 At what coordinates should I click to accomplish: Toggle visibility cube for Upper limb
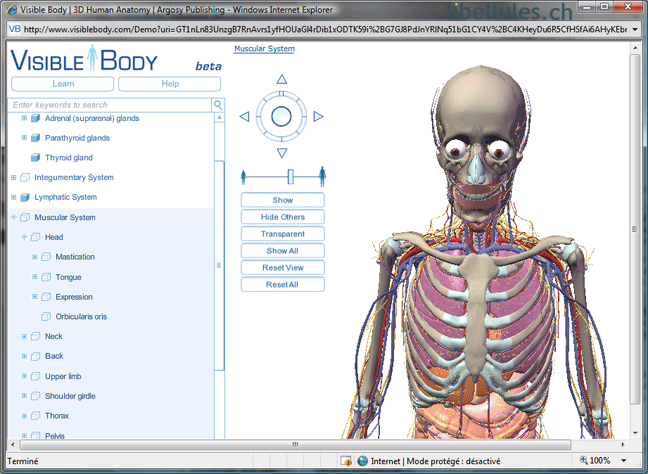coord(36,376)
